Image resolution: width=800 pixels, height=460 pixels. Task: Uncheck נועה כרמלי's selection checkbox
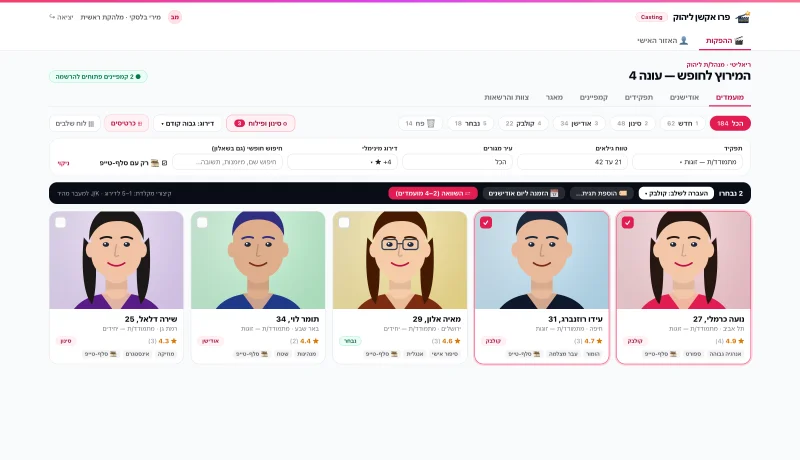pos(628,223)
